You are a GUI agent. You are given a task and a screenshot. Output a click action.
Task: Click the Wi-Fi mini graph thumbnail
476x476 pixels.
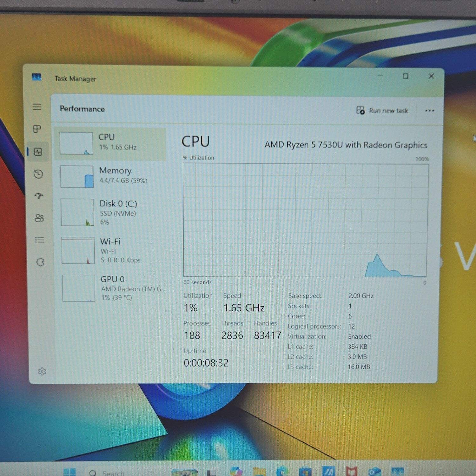(x=78, y=250)
